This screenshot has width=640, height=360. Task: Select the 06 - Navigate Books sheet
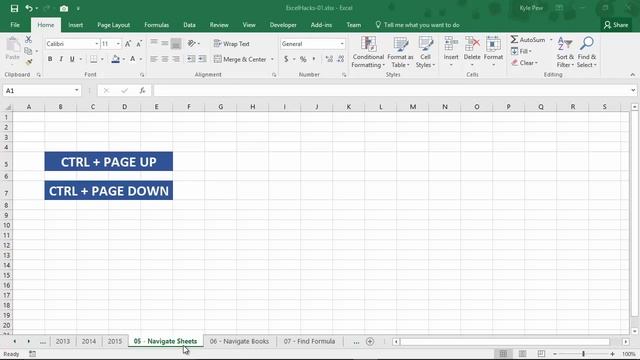coord(239,341)
